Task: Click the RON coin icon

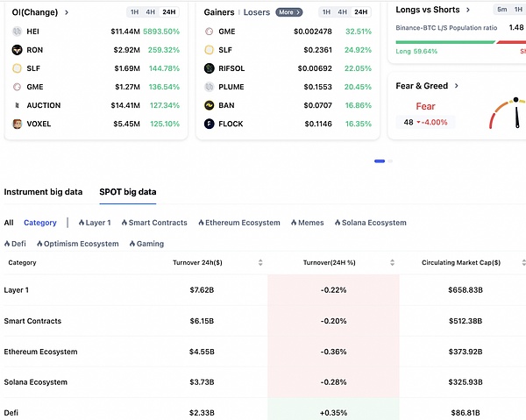Action: point(18,50)
